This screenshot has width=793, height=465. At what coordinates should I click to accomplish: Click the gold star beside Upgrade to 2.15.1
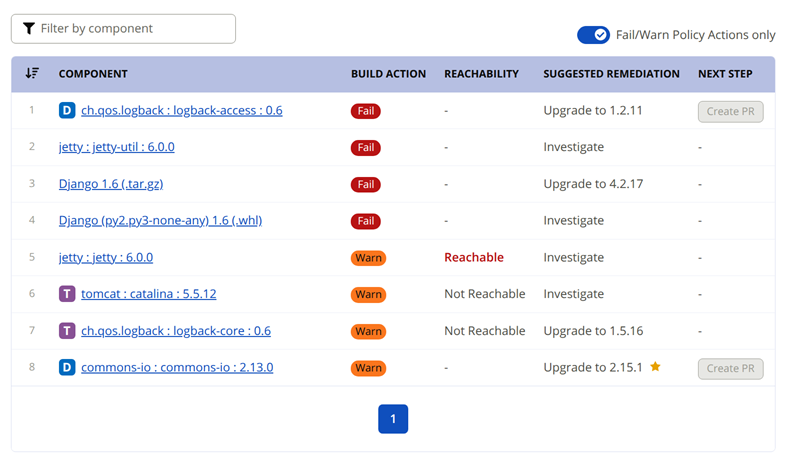click(x=655, y=366)
